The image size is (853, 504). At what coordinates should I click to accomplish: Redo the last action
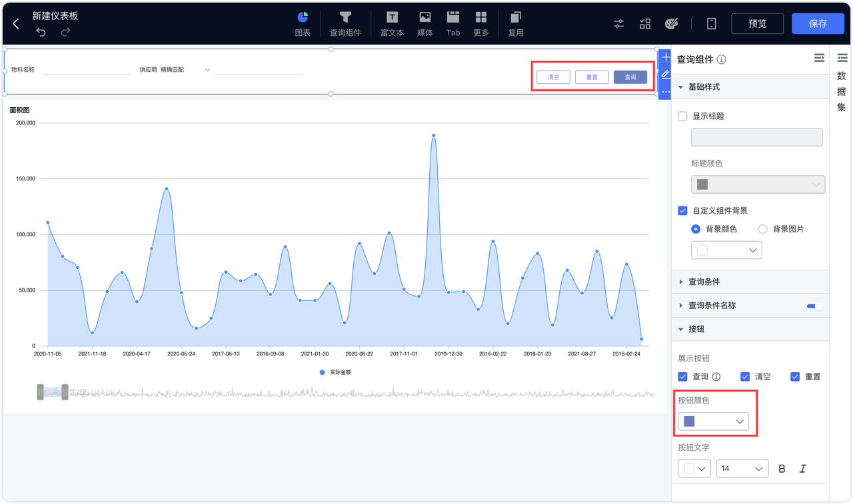point(65,32)
